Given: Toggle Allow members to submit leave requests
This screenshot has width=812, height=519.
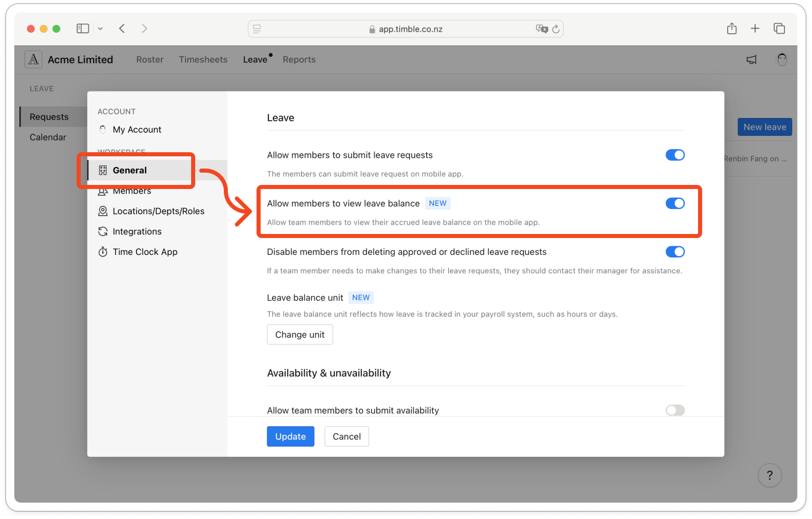Looking at the screenshot, I should (x=675, y=155).
